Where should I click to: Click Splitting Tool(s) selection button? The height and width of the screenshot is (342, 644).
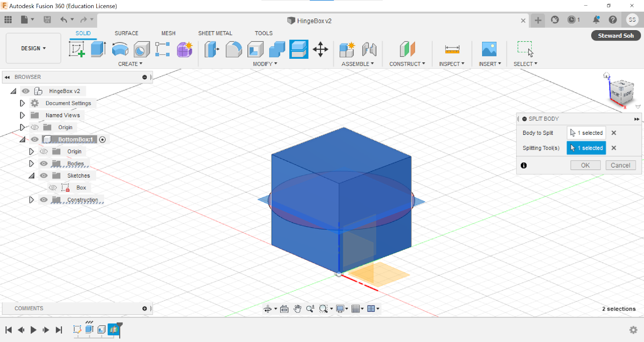click(x=586, y=148)
